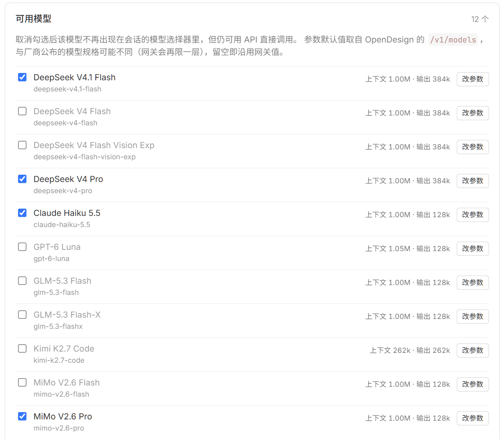The height and width of the screenshot is (446, 504).
Task: Click model id deepseek-v4-flash
Action: pyautogui.click(x=65, y=123)
